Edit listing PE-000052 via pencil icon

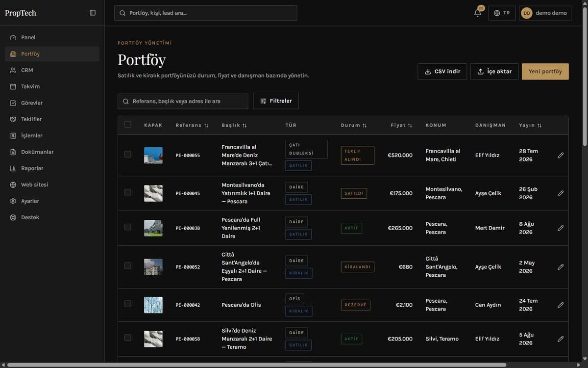[x=561, y=267]
